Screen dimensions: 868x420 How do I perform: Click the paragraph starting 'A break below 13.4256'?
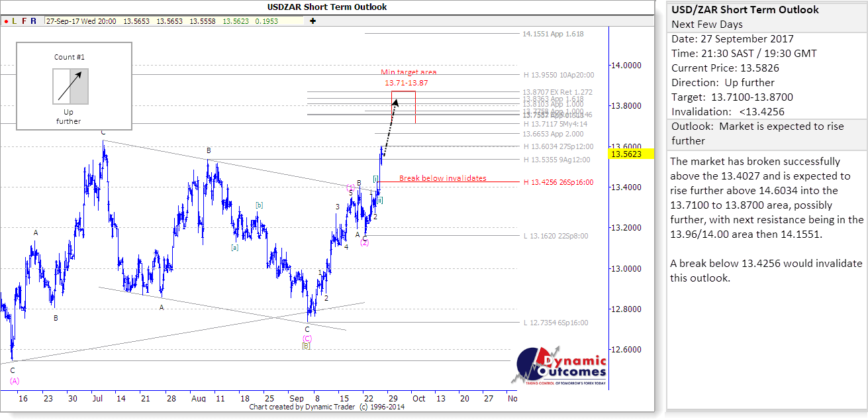(x=766, y=271)
